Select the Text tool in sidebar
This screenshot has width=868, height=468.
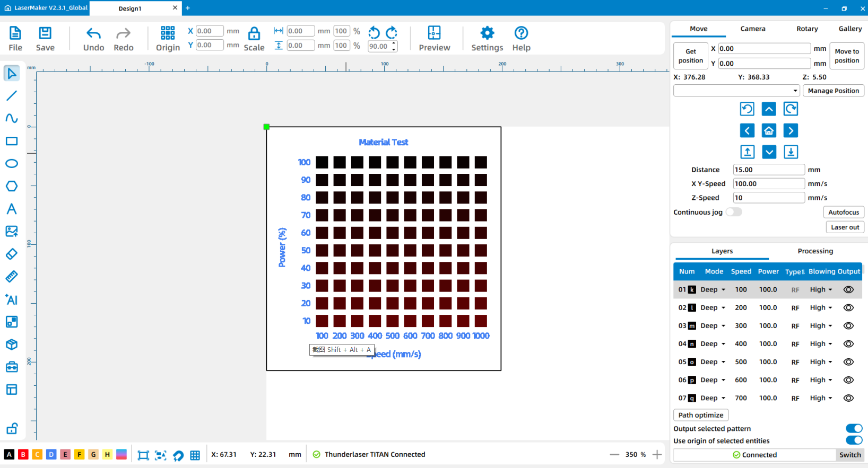coord(12,209)
